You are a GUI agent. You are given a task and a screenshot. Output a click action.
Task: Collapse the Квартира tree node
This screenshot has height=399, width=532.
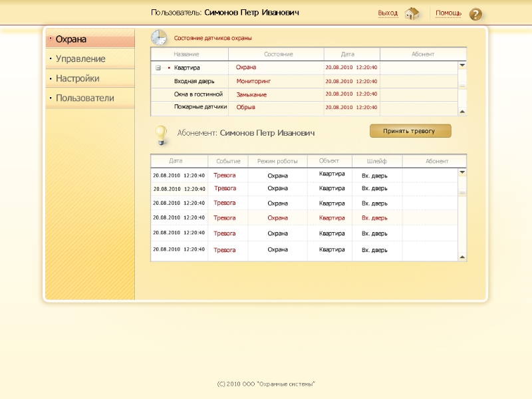click(x=158, y=68)
